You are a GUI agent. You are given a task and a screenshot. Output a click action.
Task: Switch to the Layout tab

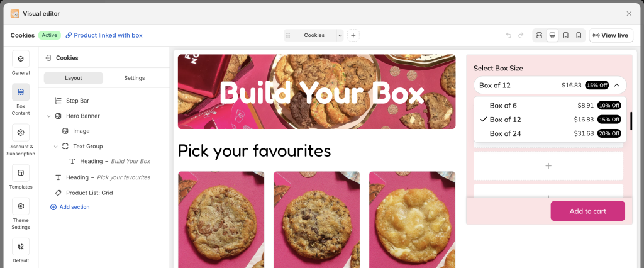pos(74,78)
